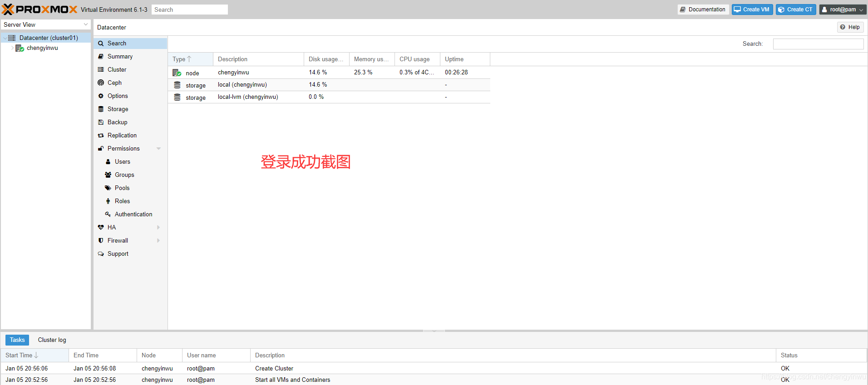Select the Create Cluster task row
The image size is (868, 385).
click(434, 369)
